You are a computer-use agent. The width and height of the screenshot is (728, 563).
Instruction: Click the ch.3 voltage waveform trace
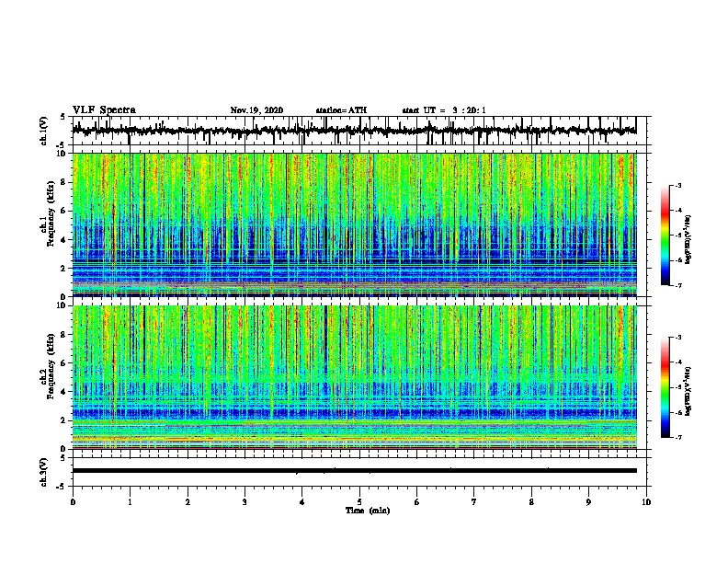(354, 471)
